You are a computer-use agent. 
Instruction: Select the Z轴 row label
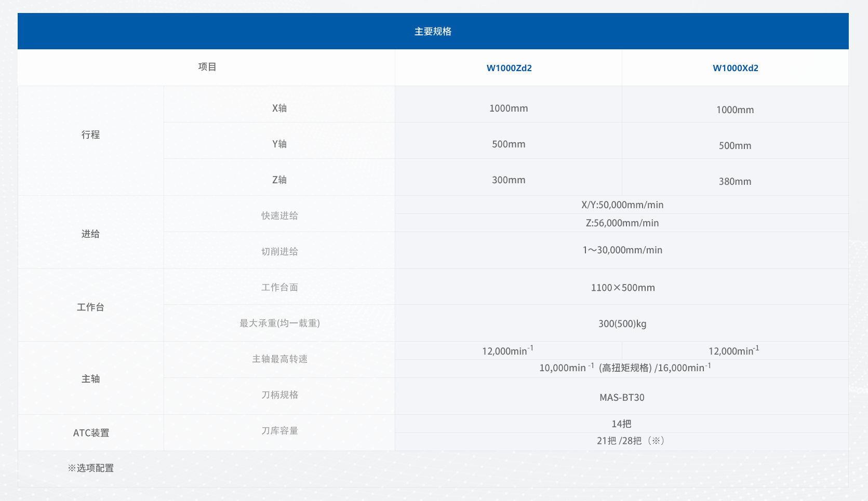pos(279,180)
